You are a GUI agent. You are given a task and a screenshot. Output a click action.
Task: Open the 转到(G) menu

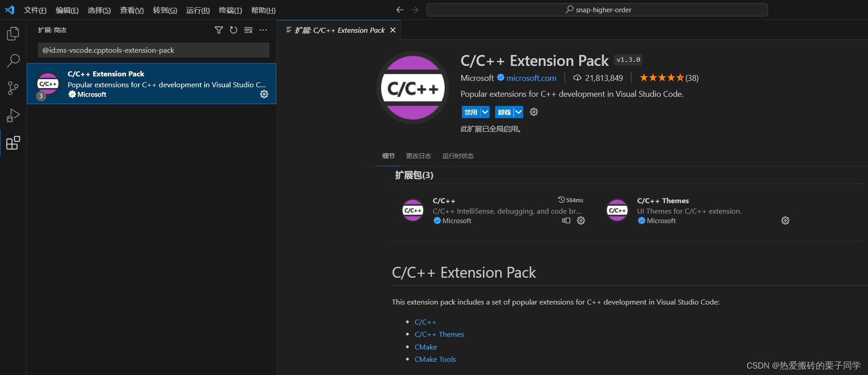(165, 10)
